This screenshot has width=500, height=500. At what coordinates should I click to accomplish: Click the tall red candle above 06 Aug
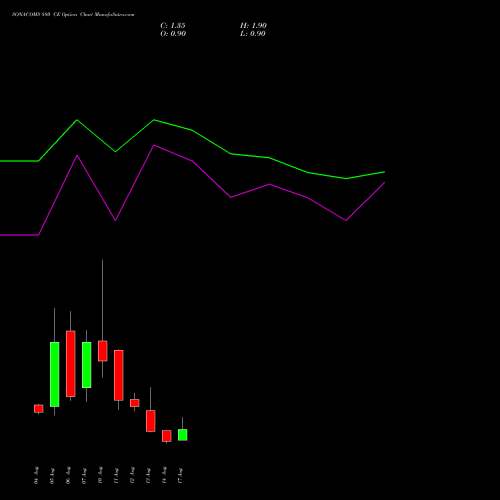71,364
